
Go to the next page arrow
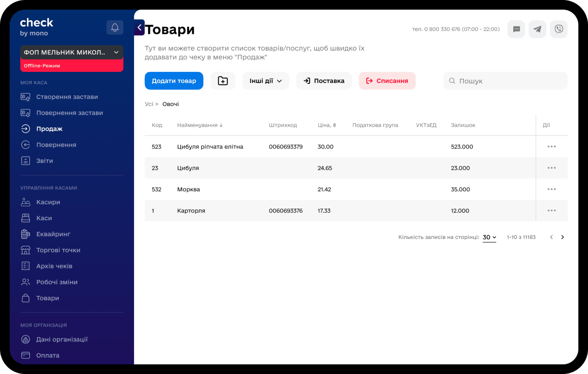pyautogui.click(x=562, y=237)
